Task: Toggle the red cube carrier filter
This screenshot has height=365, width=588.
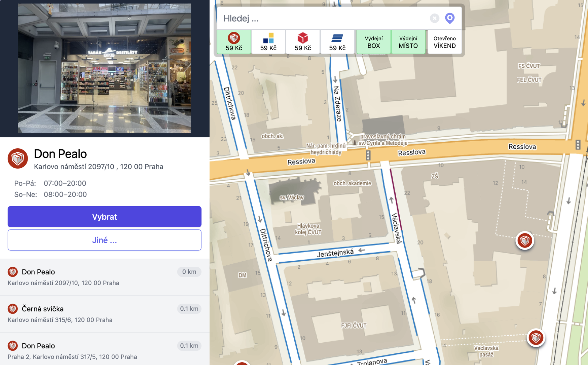Action: 303,42
